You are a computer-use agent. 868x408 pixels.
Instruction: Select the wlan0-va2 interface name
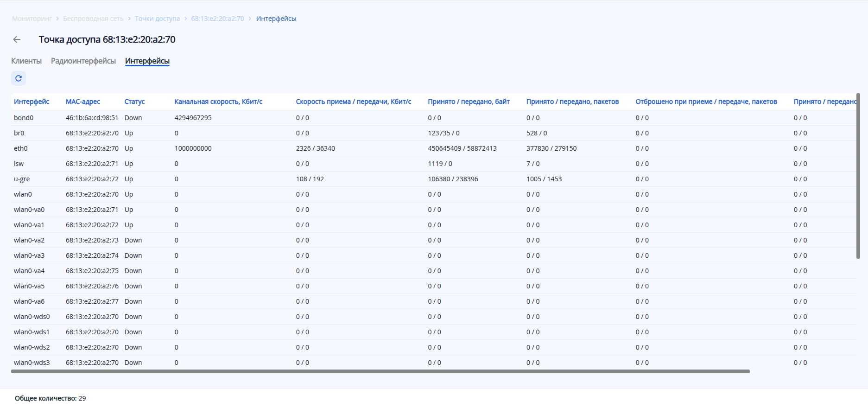coord(29,240)
